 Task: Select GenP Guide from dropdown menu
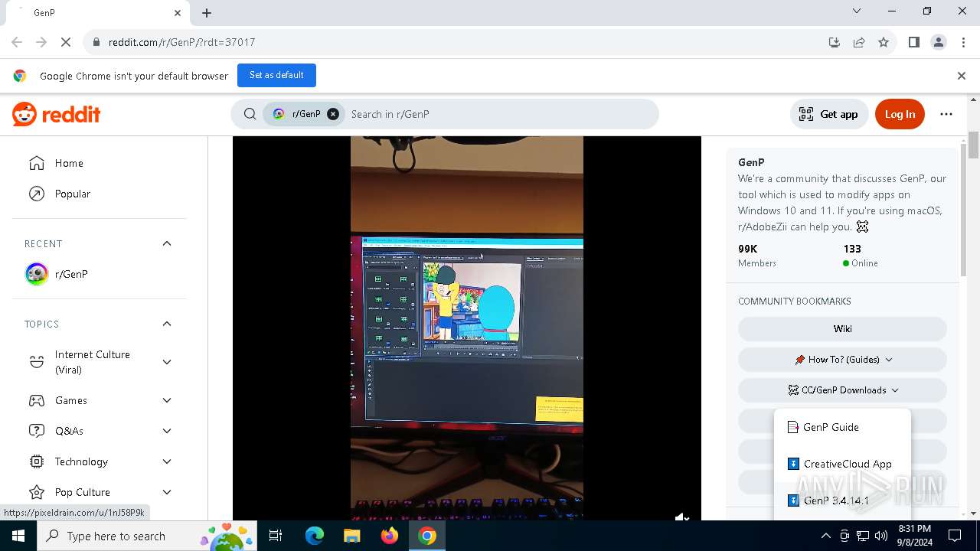[842, 427]
